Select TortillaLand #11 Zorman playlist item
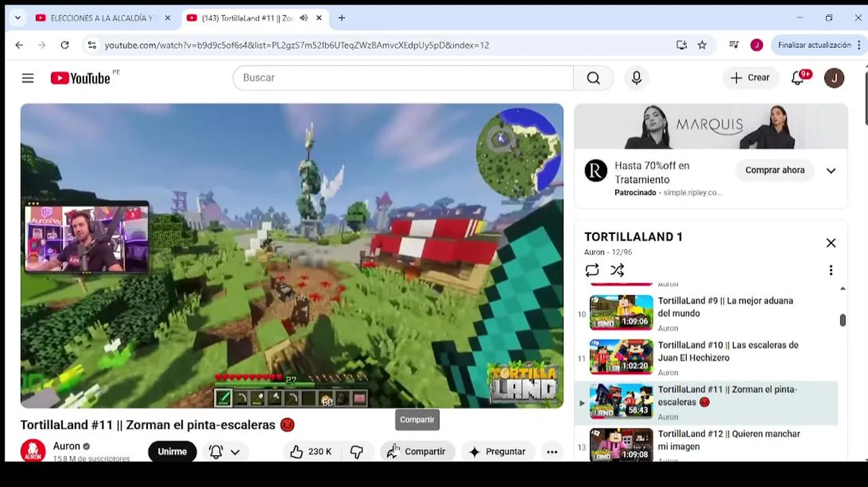Image resolution: width=868 pixels, height=487 pixels. click(707, 402)
